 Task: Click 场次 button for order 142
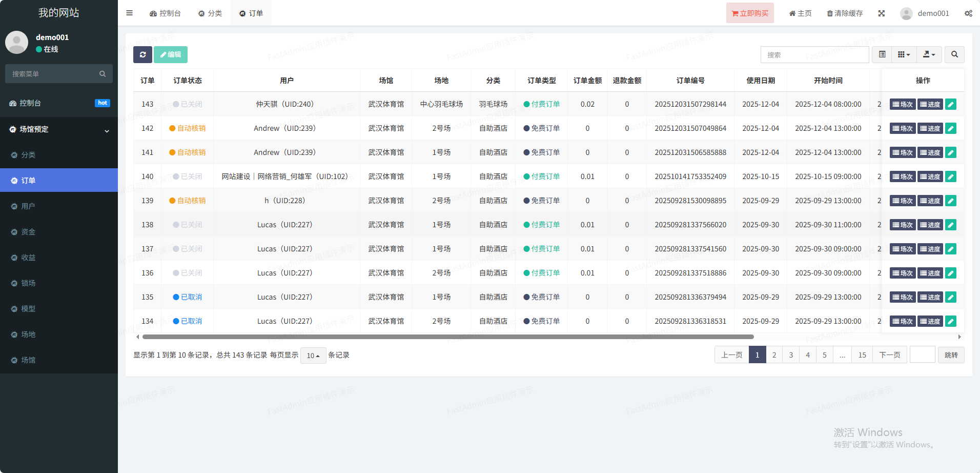pyautogui.click(x=903, y=129)
